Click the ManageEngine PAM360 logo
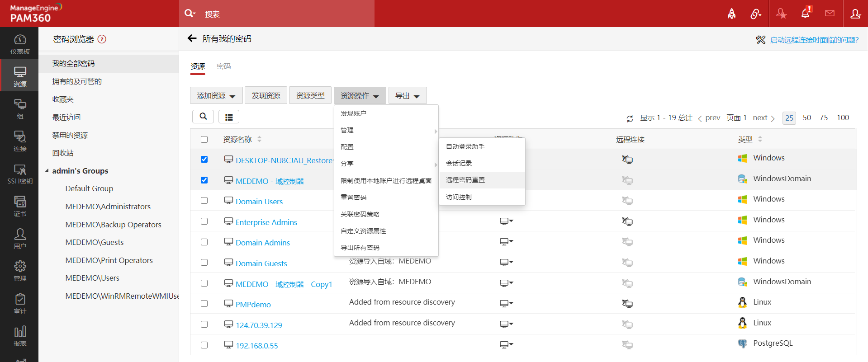Screen dimensions: 868x362 click(36, 14)
